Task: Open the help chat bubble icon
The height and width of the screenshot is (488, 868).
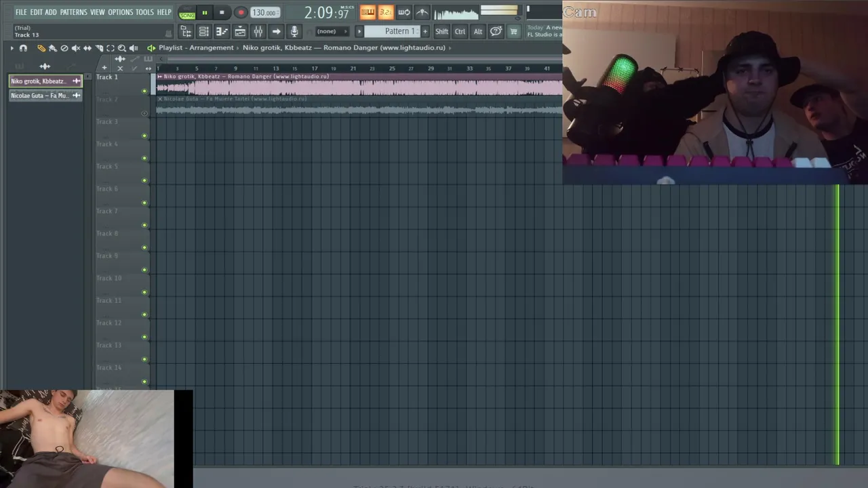Action: [496, 31]
